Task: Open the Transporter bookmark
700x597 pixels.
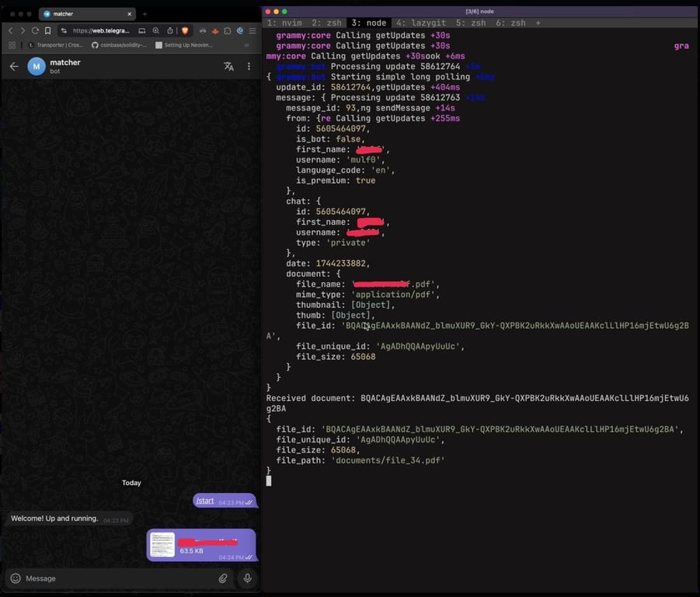Action: pyautogui.click(x=56, y=45)
